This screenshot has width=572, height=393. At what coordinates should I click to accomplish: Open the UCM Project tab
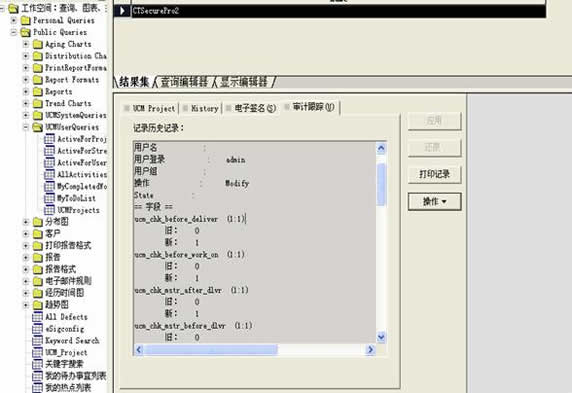150,108
